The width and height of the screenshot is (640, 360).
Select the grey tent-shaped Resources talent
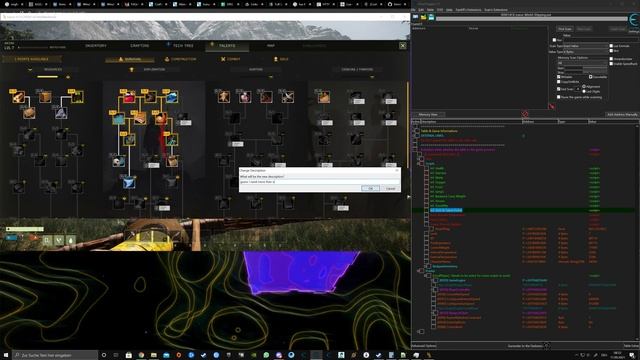tap(61, 113)
